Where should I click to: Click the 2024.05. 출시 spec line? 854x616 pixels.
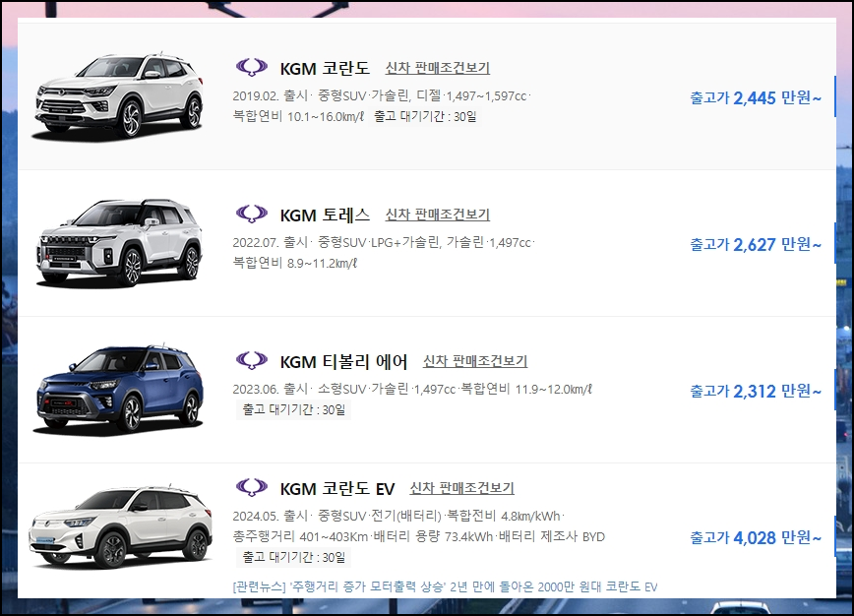pyautogui.click(x=398, y=516)
